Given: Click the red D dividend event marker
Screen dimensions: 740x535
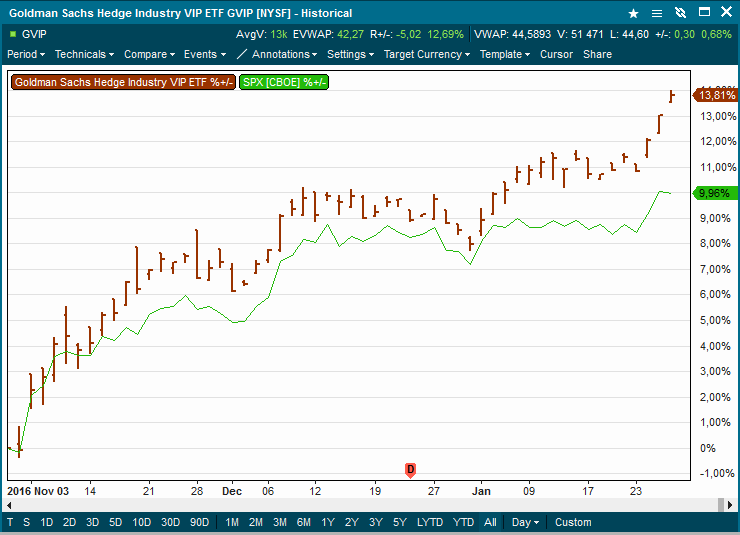Looking at the screenshot, I should pyautogui.click(x=411, y=470).
